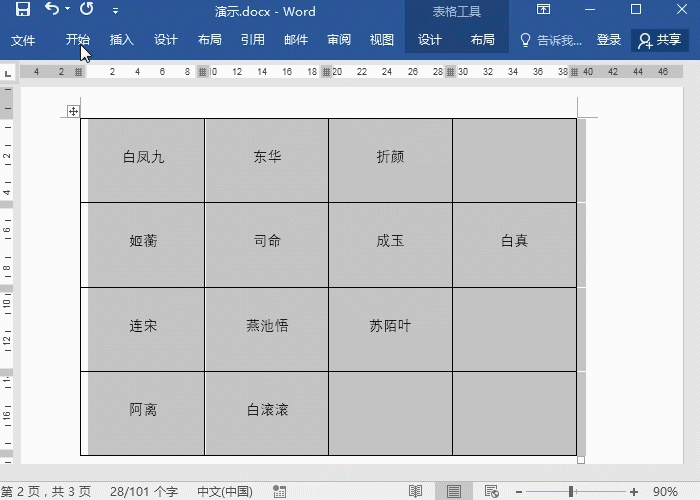Image resolution: width=700 pixels, height=500 pixels.
Task: Open the Undo history dropdown arrow
Action: (67, 9)
